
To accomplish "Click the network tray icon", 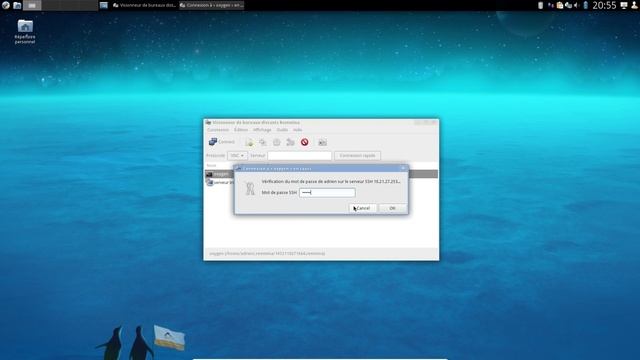I will click(x=551, y=5).
